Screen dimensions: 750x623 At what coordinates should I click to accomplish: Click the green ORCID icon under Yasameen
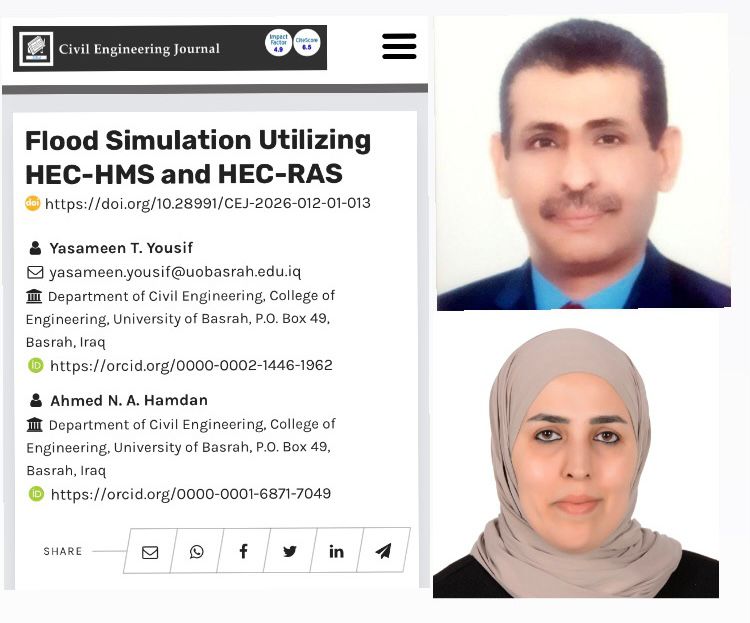click(x=36, y=365)
